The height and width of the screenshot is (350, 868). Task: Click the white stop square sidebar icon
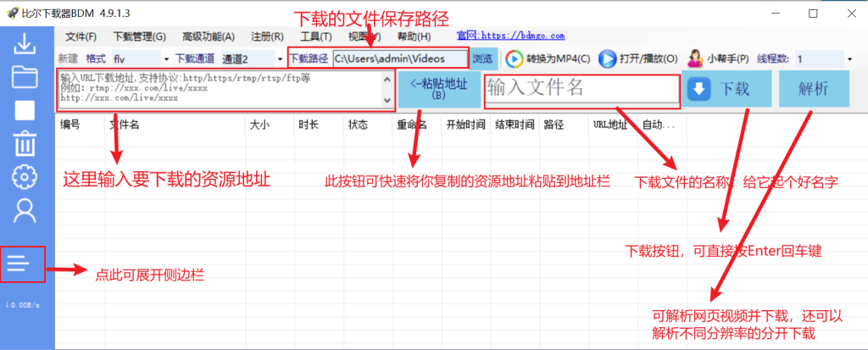(x=25, y=111)
